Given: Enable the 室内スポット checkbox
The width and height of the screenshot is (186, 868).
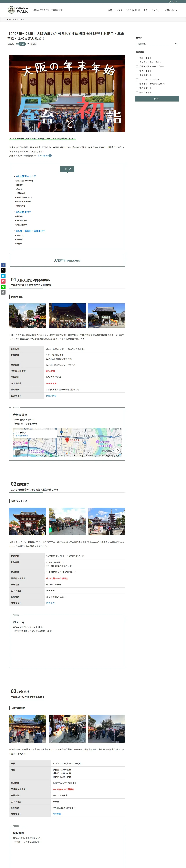Looking at the screenshot, I should tap(137, 88).
